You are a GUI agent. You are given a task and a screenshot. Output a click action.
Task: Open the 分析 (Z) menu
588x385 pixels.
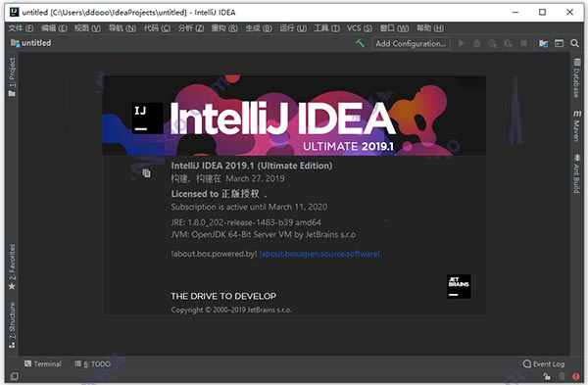191,28
